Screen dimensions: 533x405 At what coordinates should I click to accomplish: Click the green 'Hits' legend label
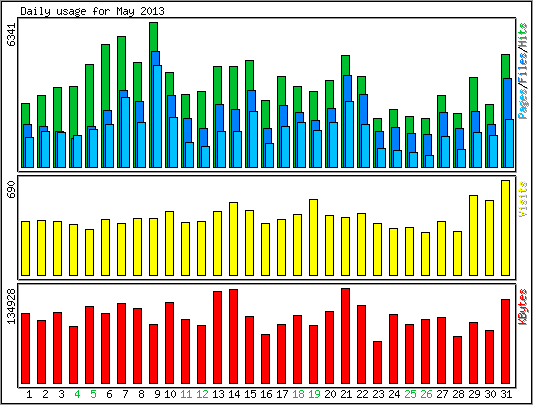[523, 35]
